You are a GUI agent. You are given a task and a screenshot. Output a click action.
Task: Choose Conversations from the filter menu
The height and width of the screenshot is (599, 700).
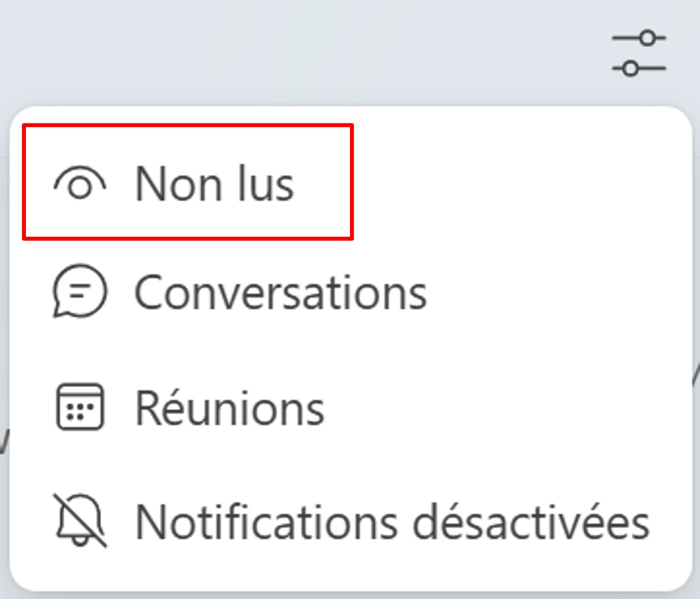tap(351, 292)
